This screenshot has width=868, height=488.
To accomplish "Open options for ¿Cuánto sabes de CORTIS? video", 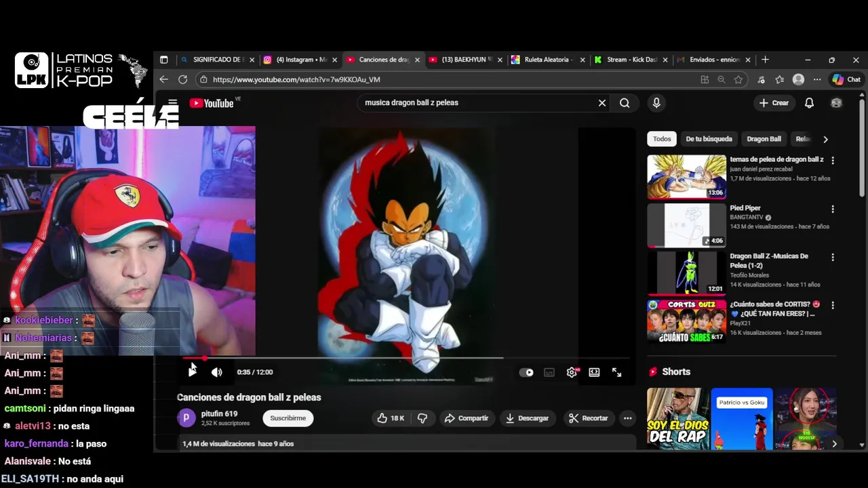I will tap(833, 306).
